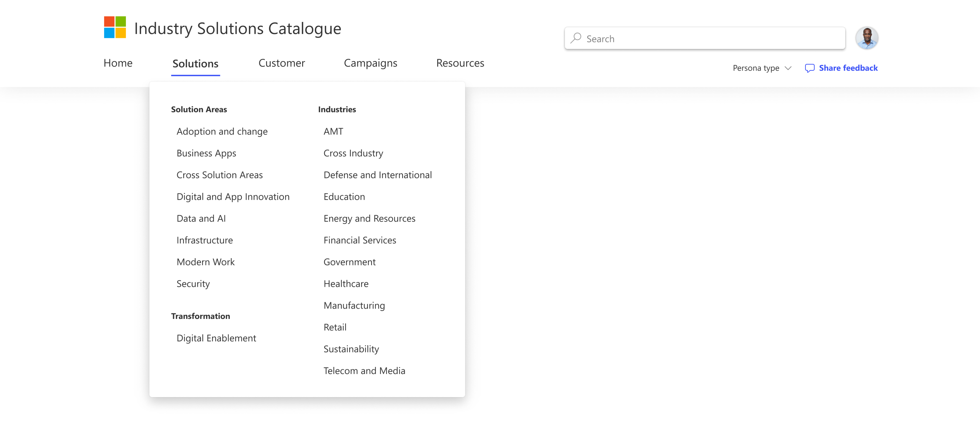Select the Solutions tab
Screen dimensions: 980x421
[x=195, y=63]
